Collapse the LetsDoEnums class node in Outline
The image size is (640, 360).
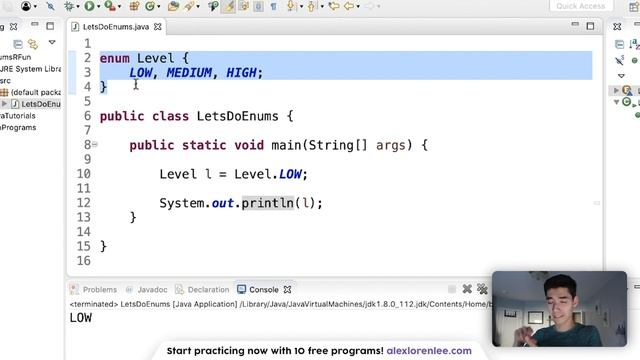pos(616,102)
